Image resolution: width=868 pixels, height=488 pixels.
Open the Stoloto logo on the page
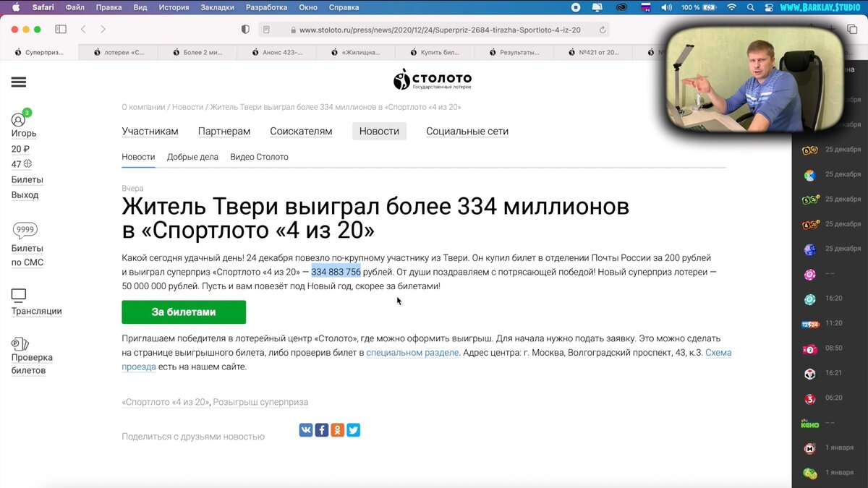[432, 78]
